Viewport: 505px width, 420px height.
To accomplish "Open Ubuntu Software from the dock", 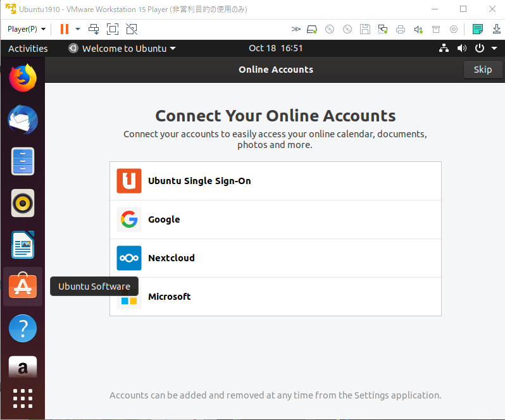I will tap(23, 286).
